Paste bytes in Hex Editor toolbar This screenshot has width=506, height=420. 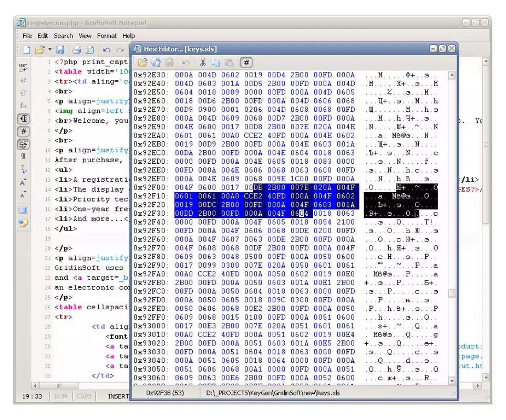[x=229, y=62]
